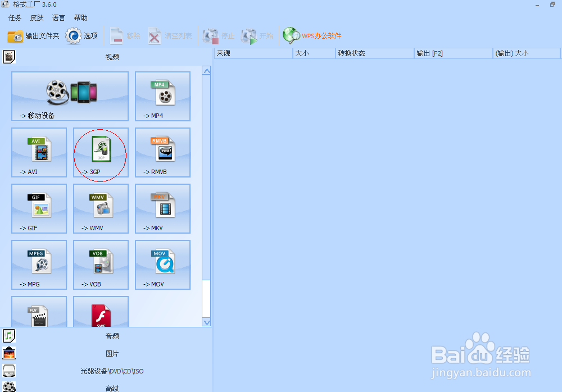Click the film reel icon beside 高级
The height and width of the screenshot is (392, 562).
click(9, 387)
